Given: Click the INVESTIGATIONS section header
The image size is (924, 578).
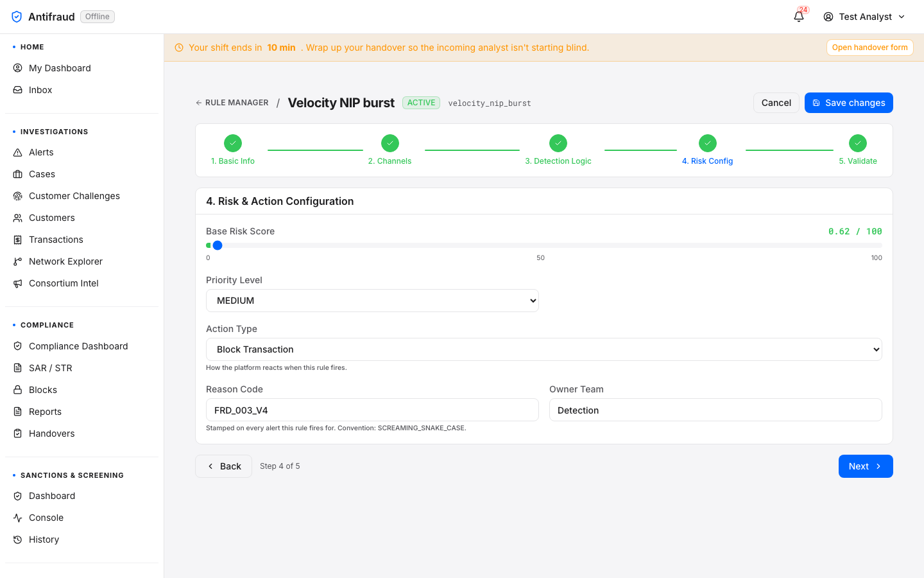Looking at the screenshot, I should (55, 132).
